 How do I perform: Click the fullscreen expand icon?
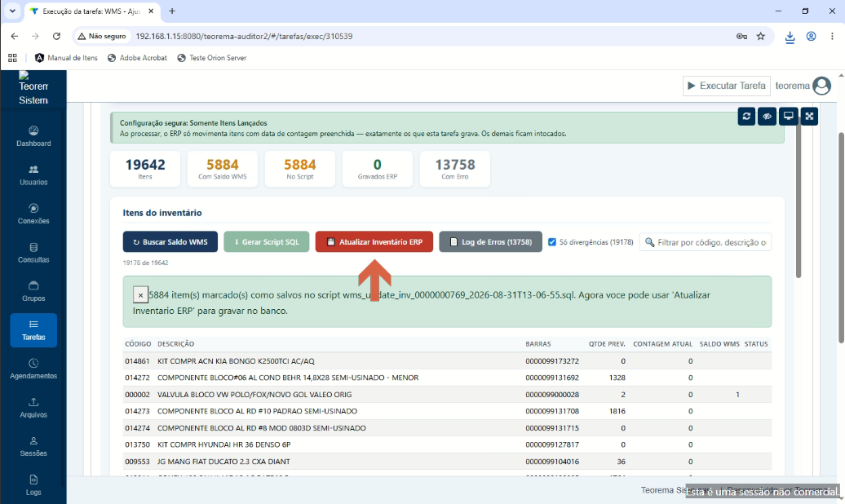tap(809, 116)
